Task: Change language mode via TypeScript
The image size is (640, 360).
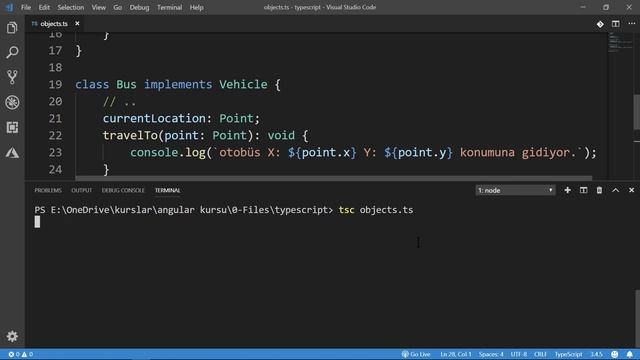Action: point(569,354)
